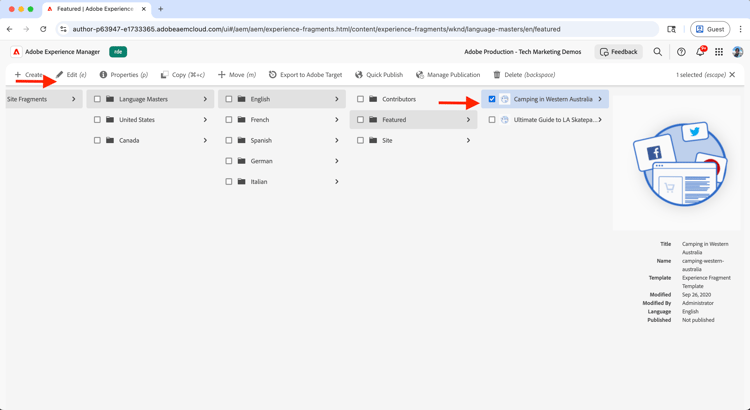The width and height of the screenshot is (750, 410).
Task: Open Properties for selected fragment
Action: (x=123, y=75)
